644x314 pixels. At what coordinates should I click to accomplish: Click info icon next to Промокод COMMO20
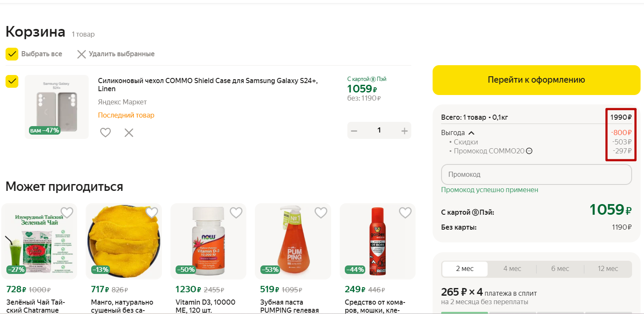tap(529, 151)
